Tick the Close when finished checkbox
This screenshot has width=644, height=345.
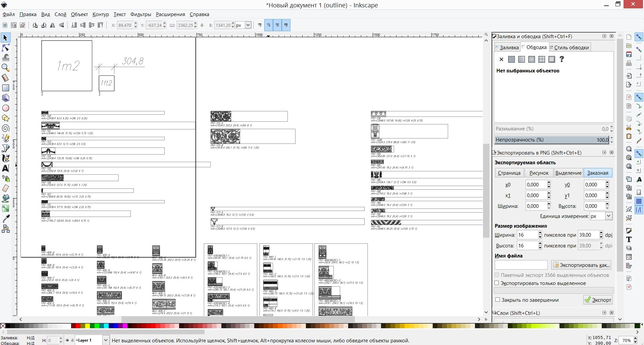pos(497,300)
